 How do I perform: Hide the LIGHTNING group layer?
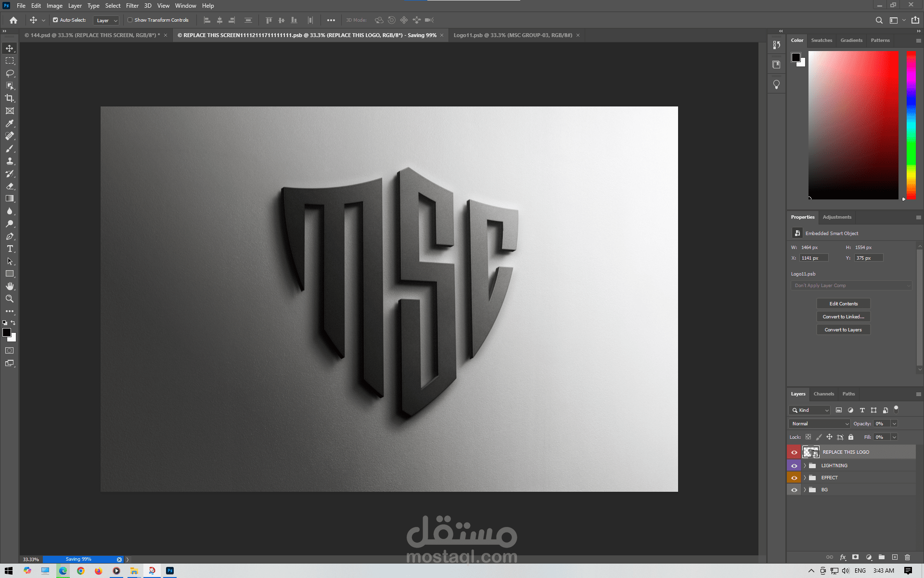[x=794, y=466]
